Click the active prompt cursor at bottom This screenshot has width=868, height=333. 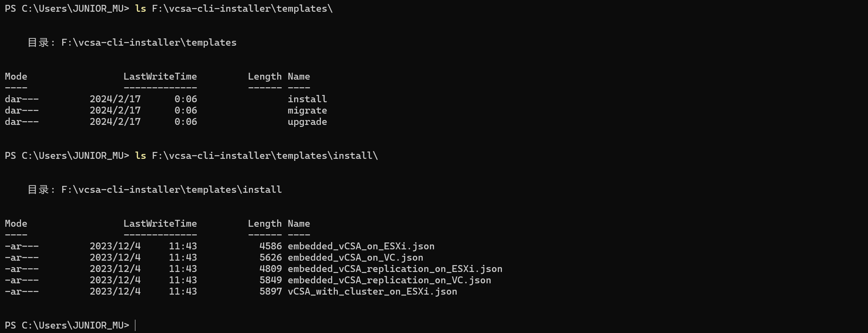point(135,325)
